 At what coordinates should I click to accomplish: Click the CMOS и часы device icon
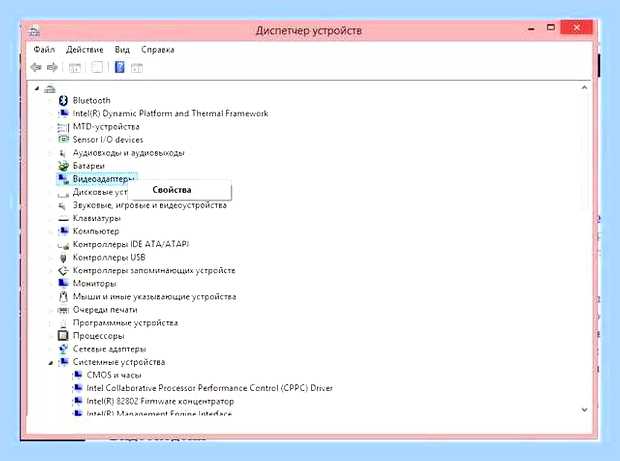tap(78, 375)
